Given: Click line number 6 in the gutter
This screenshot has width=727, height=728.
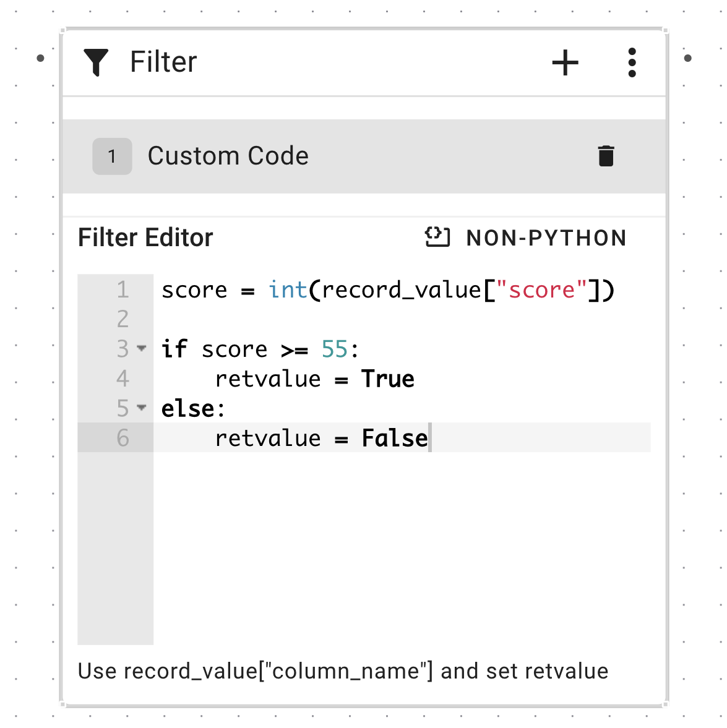Looking at the screenshot, I should click(123, 438).
